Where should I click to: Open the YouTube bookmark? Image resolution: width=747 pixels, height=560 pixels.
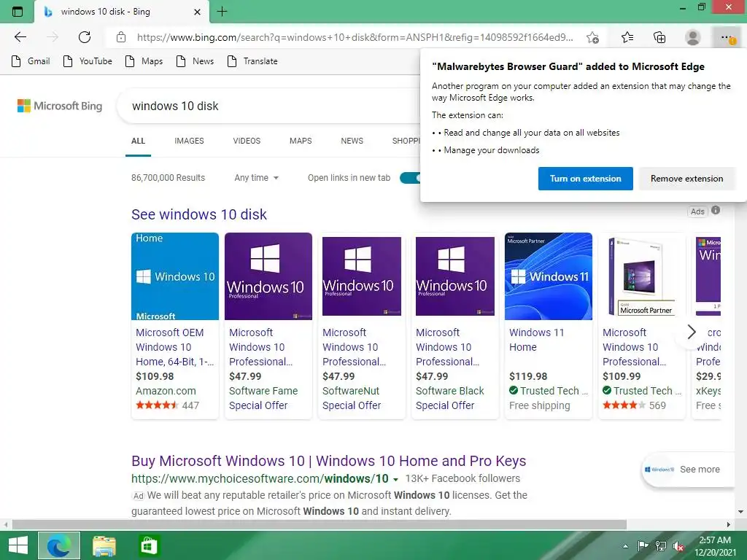tap(88, 61)
